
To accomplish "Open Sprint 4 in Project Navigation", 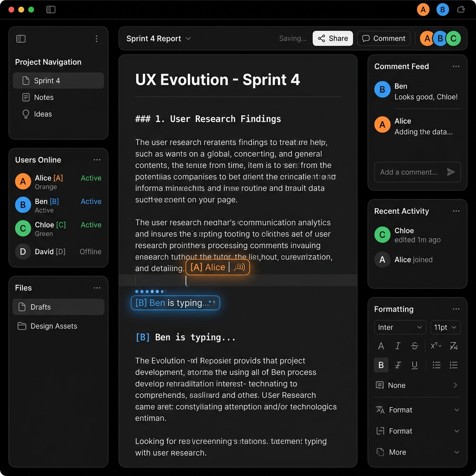I will (58, 80).
